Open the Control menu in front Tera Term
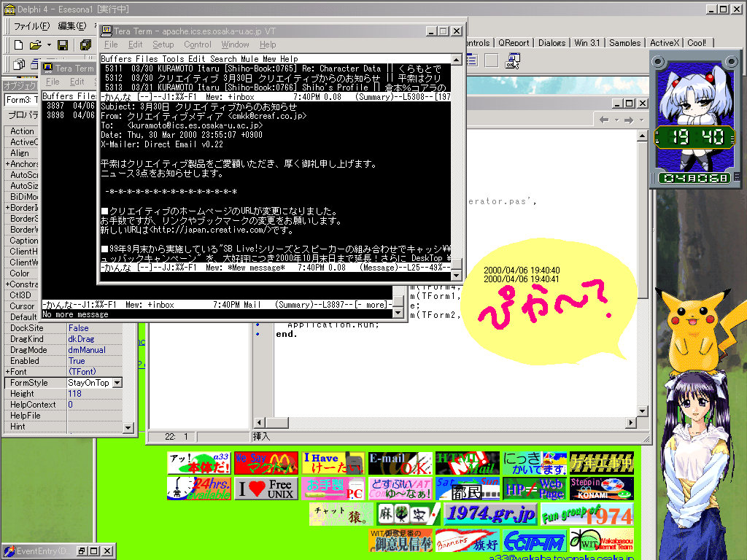747x560 pixels. coord(197,44)
